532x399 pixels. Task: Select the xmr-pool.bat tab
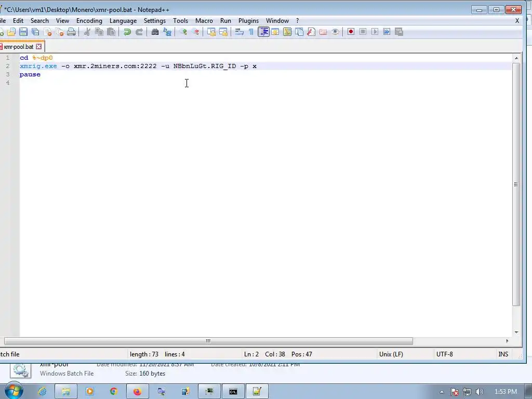click(18, 47)
